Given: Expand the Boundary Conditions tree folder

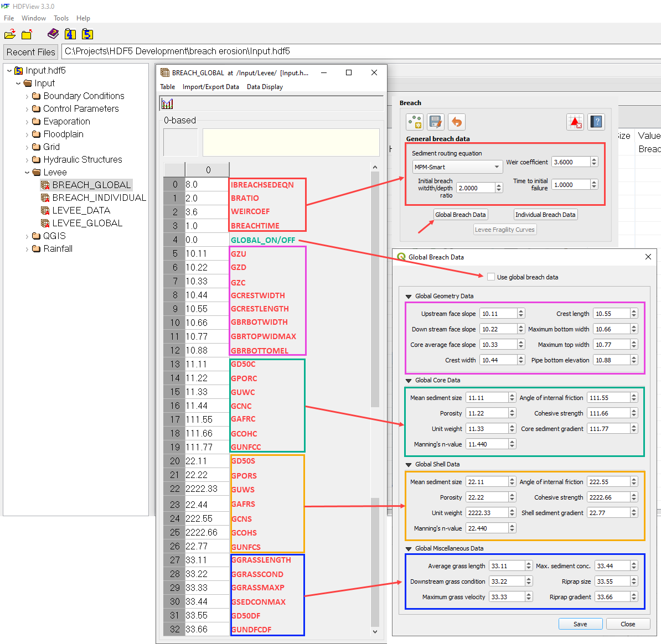Looking at the screenshot, I should [27, 96].
